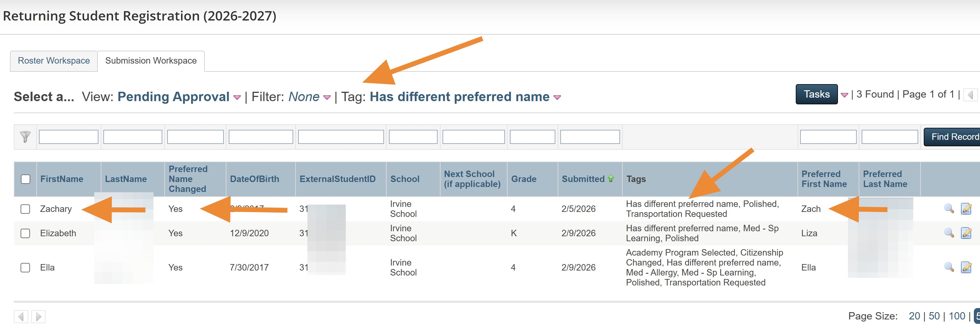The image size is (980, 335).
Task: Click edit pencil icon for Ella
Action: pyautogui.click(x=966, y=267)
